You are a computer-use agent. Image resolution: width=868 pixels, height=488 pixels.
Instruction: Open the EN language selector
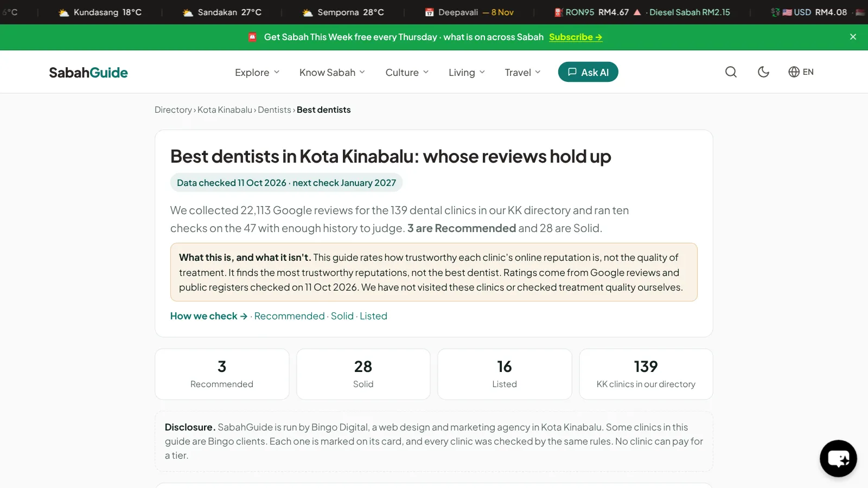(801, 72)
